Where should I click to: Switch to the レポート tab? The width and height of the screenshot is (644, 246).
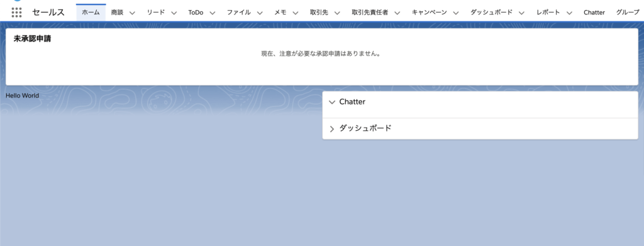point(548,13)
